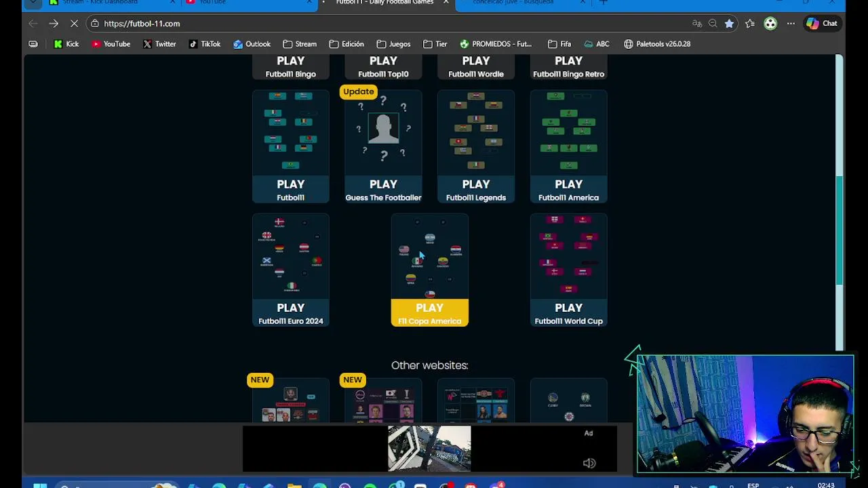Open the wrestling grid website card
The width and height of the screenshot is (868, 488).
[476, 401]
